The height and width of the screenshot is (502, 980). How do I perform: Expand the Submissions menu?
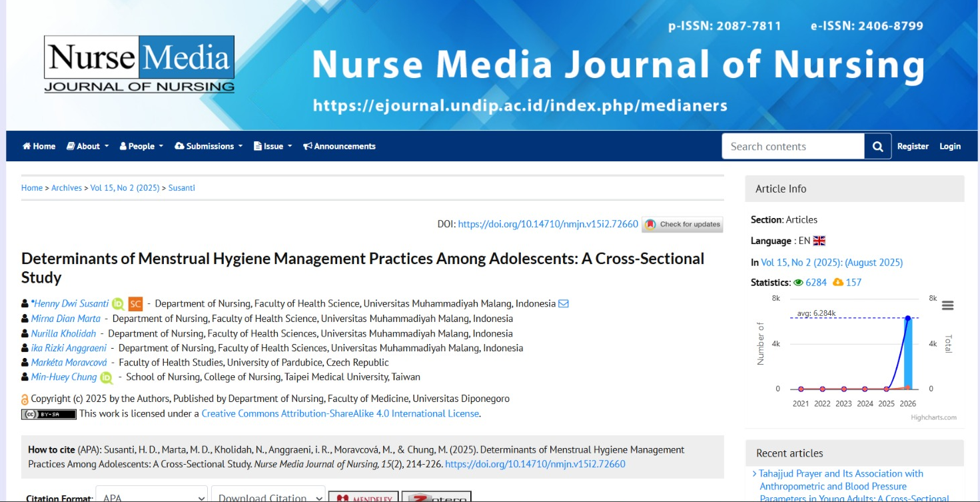click(209, 146)
